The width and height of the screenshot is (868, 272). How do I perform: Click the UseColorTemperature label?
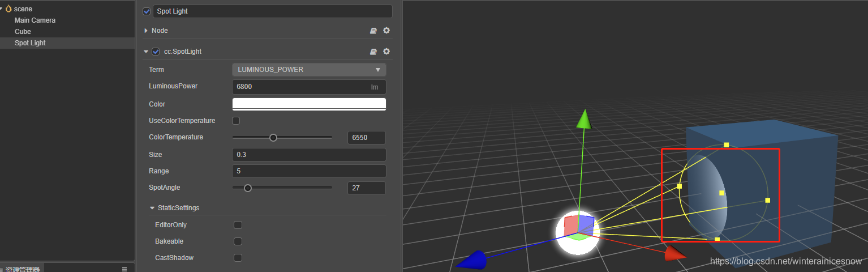182,121
